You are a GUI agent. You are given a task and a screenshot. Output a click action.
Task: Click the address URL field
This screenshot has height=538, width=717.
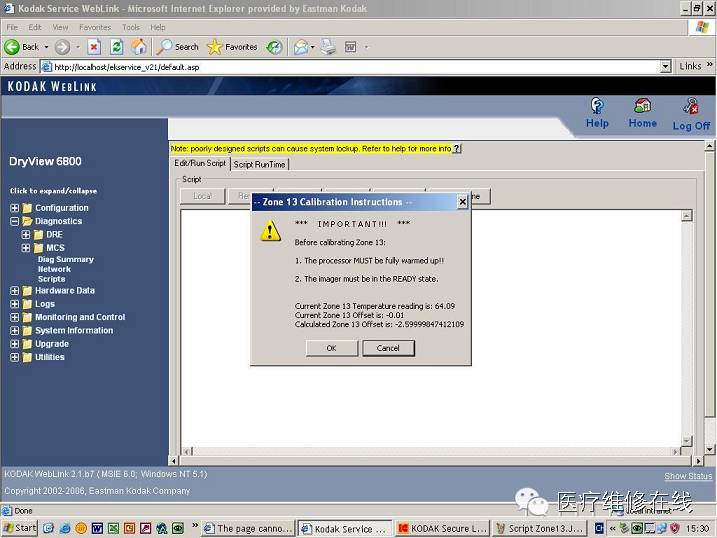(x=350, y=67)
